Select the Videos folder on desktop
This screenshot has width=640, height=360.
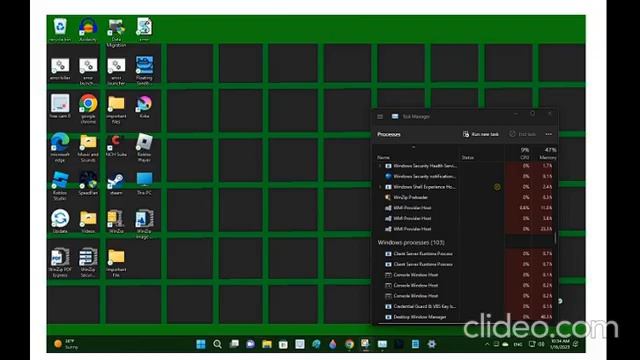(x=88, y=222)
